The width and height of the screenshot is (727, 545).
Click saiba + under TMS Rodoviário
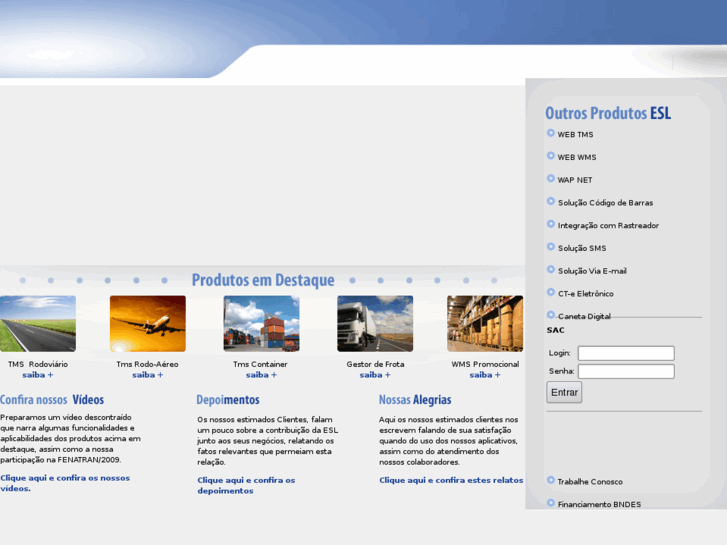click(38, 375)
